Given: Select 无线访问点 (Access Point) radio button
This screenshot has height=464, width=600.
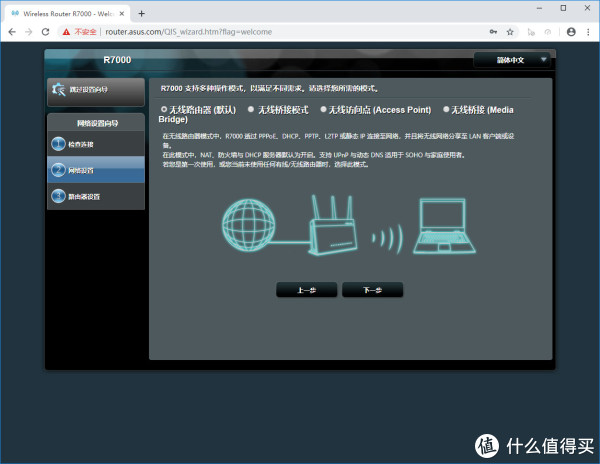Looking at the screenshot, I should pyautogui.click(x=323, y=109).
